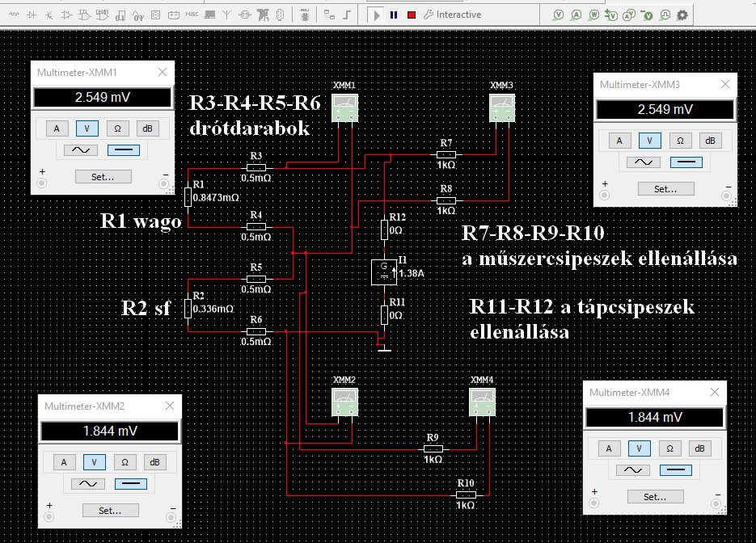Click Multimeter-XMM4 negative terminal

click(716, 503)
